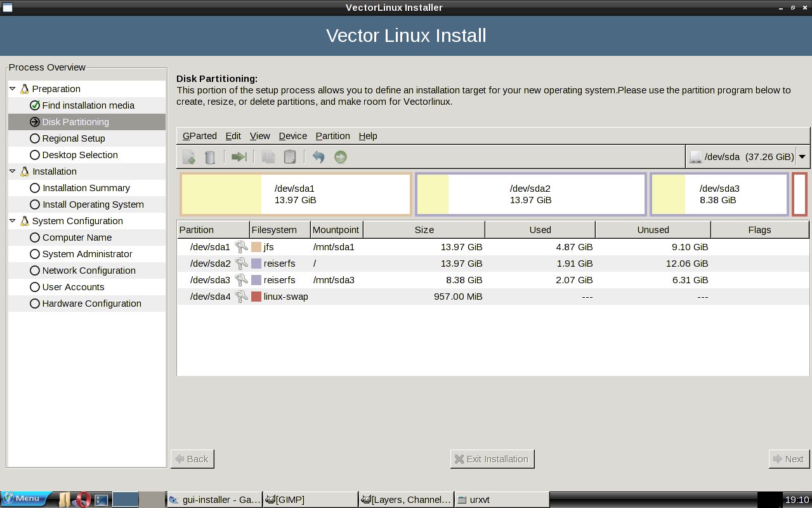
Task: Collapse the Preparation tree section
Action: click(x=13, y=89)
